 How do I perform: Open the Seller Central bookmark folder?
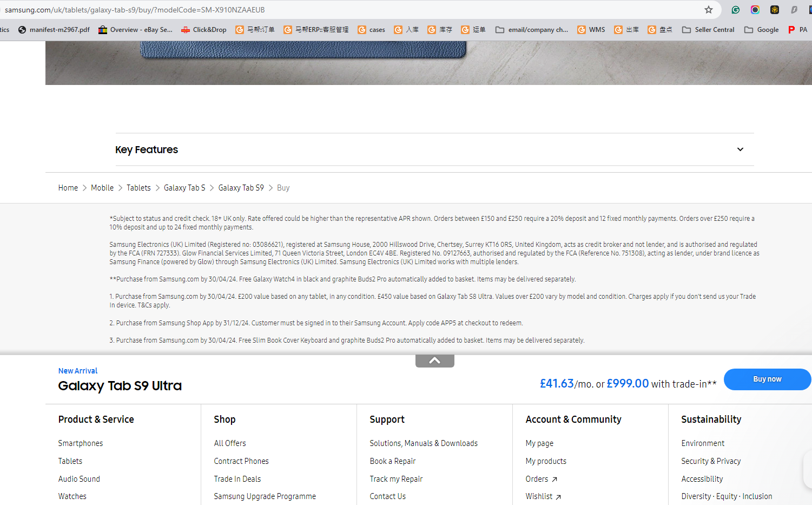(x=708, y=30)
